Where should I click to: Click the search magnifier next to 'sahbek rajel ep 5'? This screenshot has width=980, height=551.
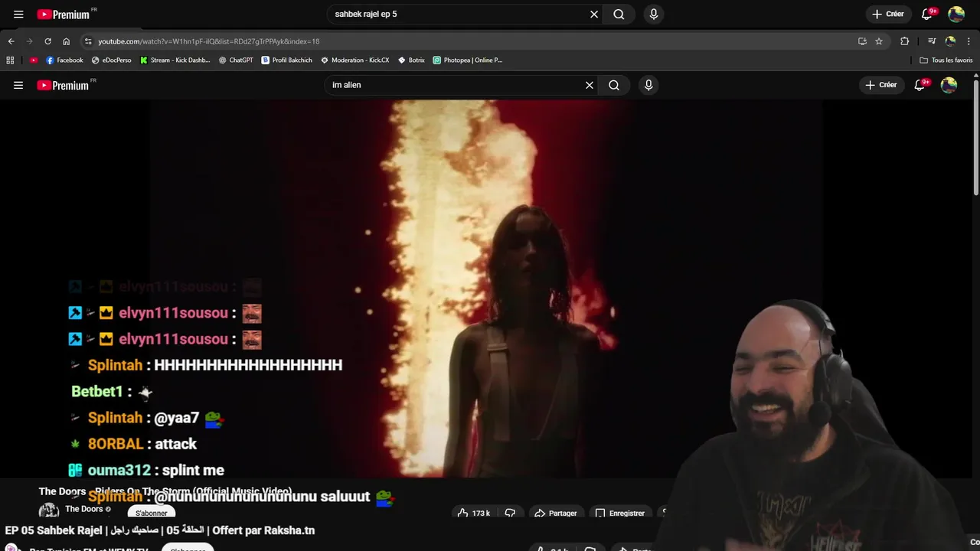[619, 14]
